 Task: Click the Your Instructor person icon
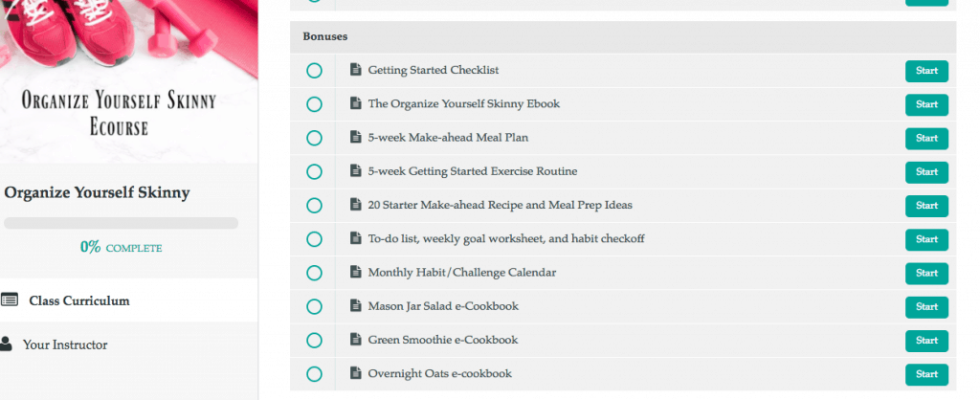[6, 344]
